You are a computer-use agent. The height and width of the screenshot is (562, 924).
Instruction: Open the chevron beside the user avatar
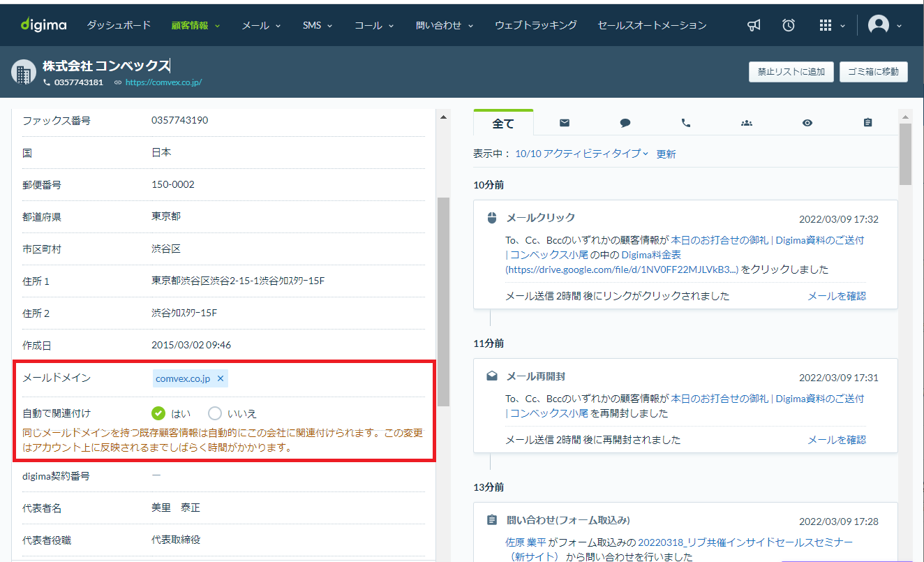tap(899, 26)
